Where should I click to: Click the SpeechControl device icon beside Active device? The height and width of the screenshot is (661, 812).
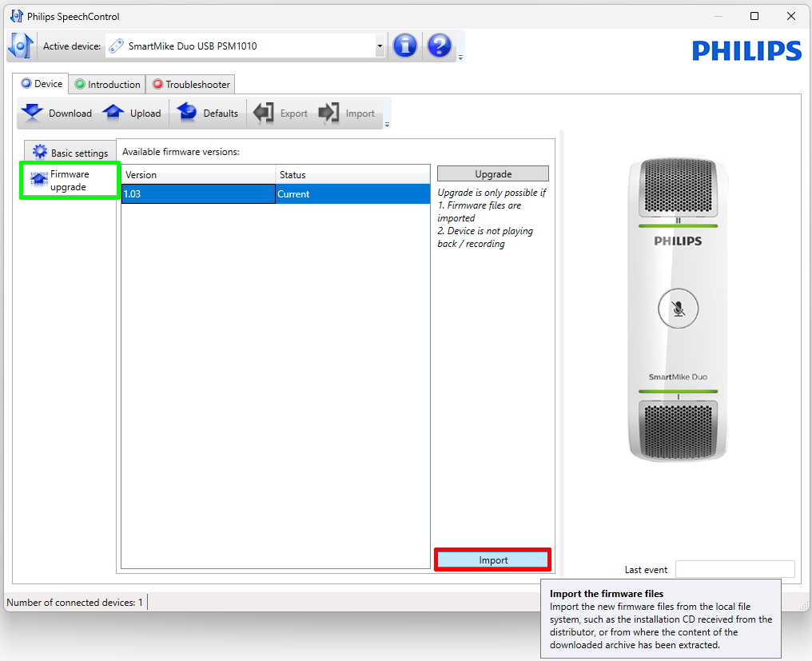[21, 46]
